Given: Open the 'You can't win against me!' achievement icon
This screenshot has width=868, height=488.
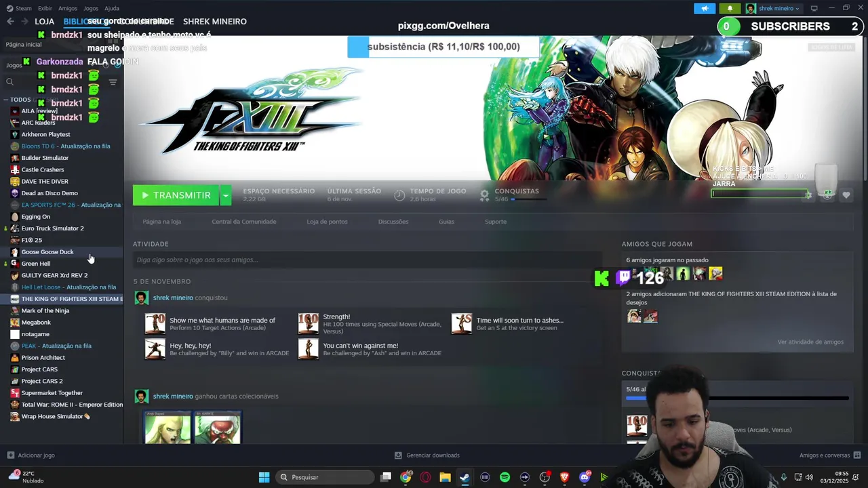Looking at the screenshot, I should [309, 349].
